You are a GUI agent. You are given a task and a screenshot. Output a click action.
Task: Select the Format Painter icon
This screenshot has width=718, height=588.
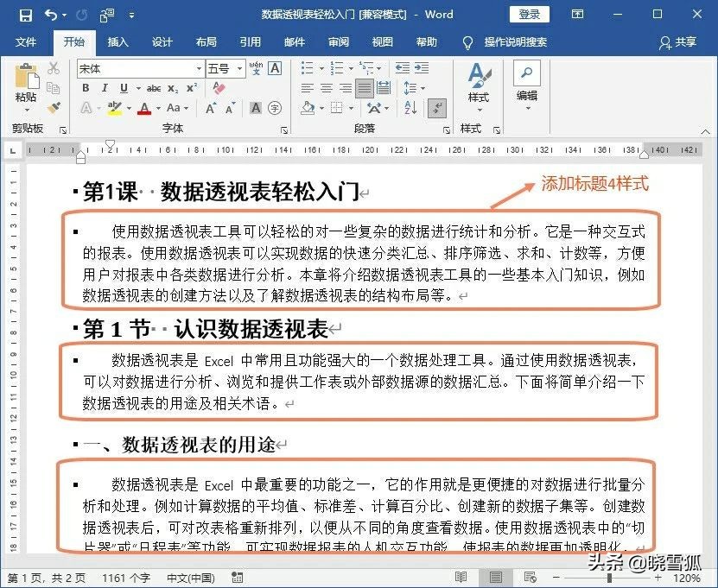point(54,107)
